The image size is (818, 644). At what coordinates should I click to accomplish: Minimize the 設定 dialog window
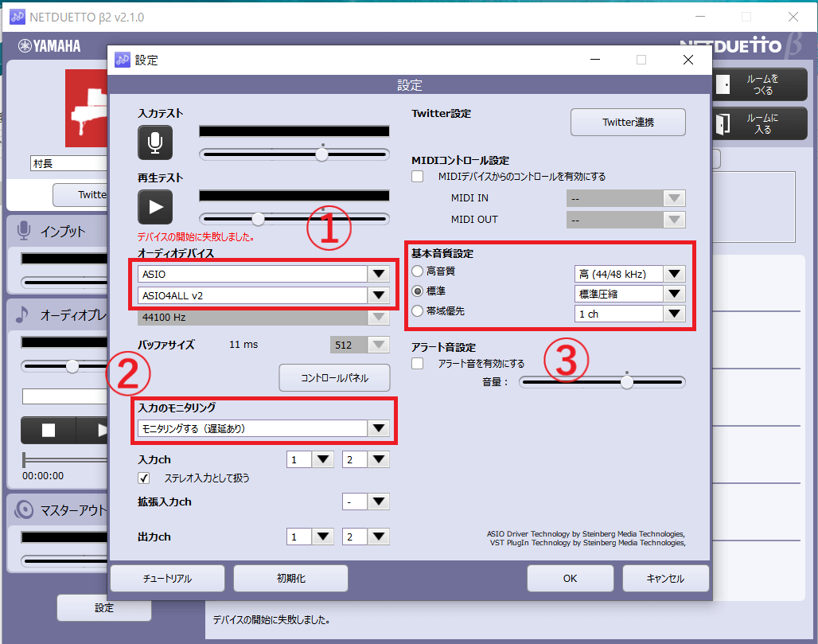coord(595,60)
